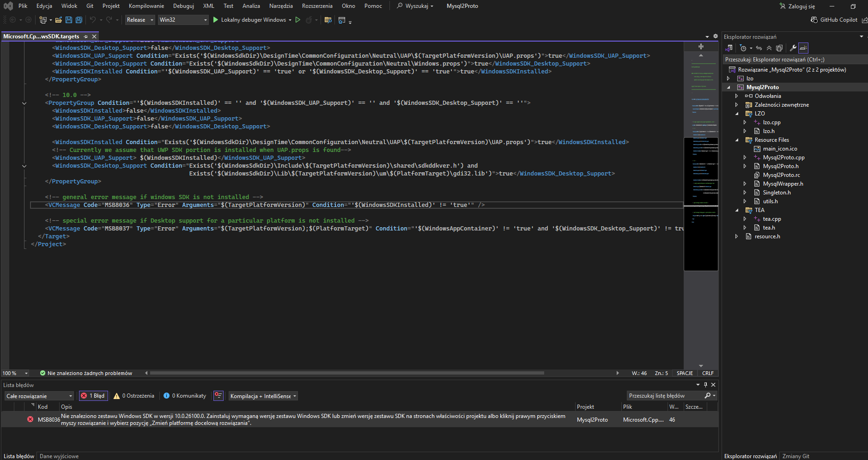Start debugging with the green play icon

215,20
